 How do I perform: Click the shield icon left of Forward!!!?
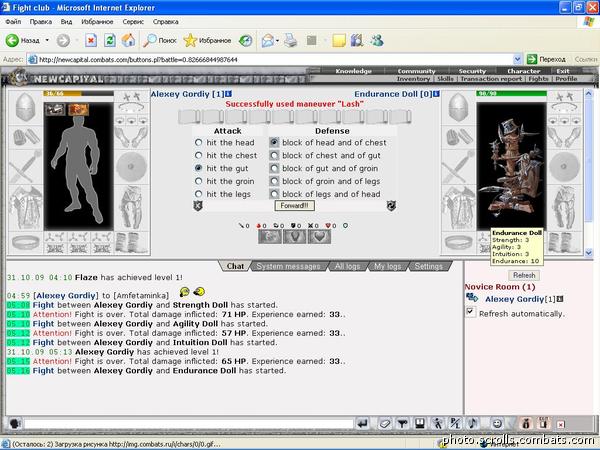198,206
